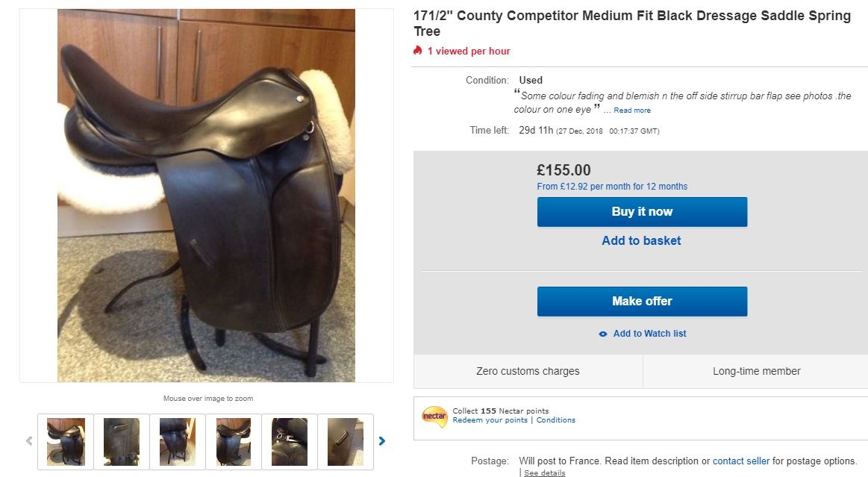868x477 pixels.
Task: Click the Buy it now button
Action: click(x=642, y=212)
